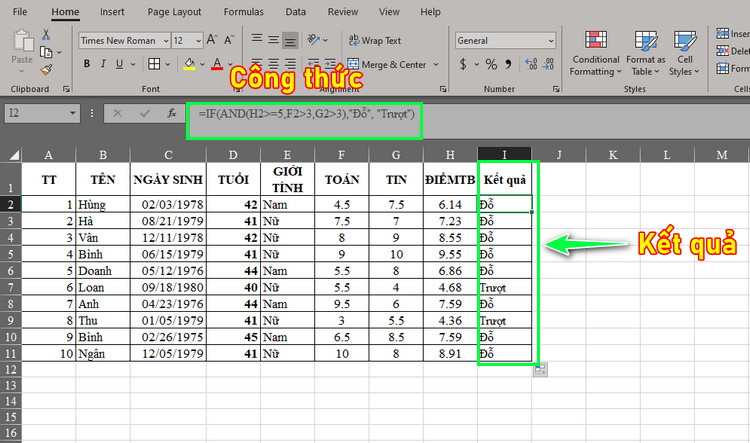The image size is (750, 443).
Task: Decrease indent in Alignment group
Action: tap(313, 63)
